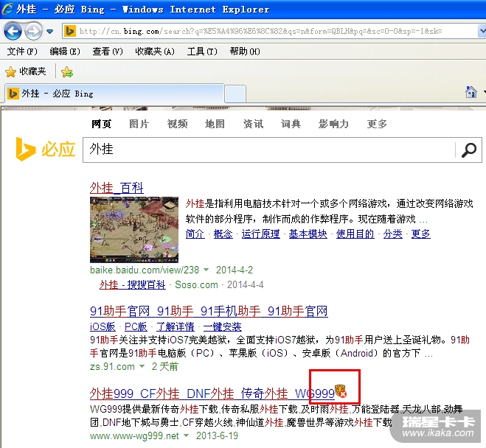Open the 分类 sublink
Viewport: 486px width, 448px height.
click(392, 234)
